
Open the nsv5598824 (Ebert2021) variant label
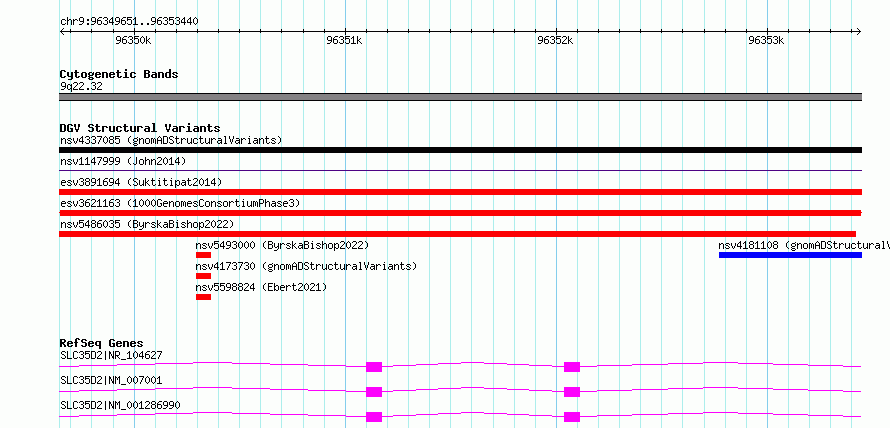point(262,287)
